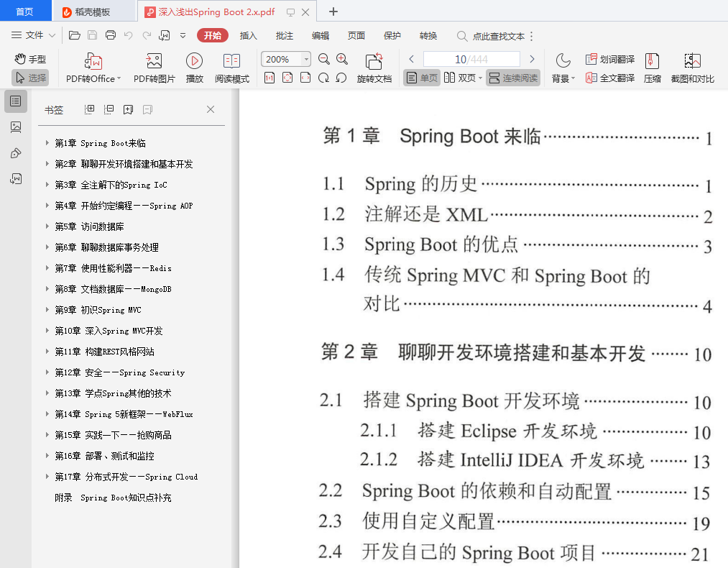Expand 第7章 Redis bookmark
Image resolution: width=728 pixels, height=568 pixels.
tap(47, 268)
